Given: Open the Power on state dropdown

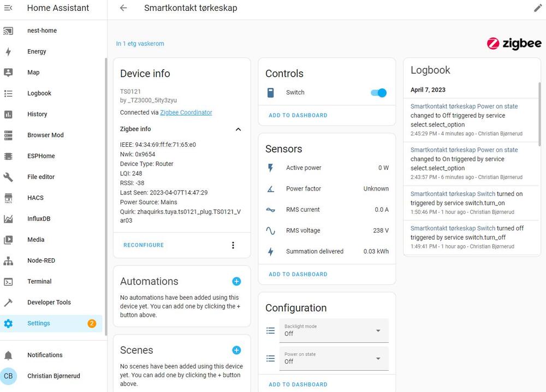Looking at the screenshot, I should point(334,359).
